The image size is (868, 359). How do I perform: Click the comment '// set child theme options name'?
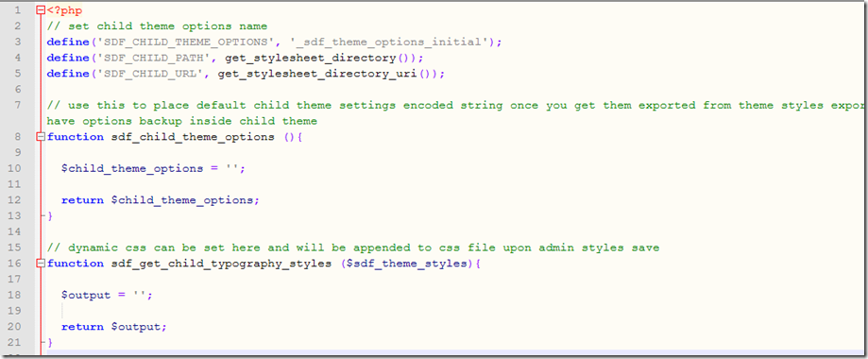[x=157, y=26]
